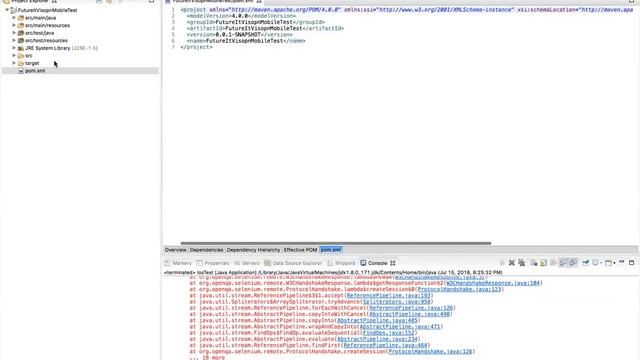Image resolution: width=640 pixels, height=360 pixels.
Task: Collapse the FutureItVisopnMobileTest project node
Action: pos(7,10)
